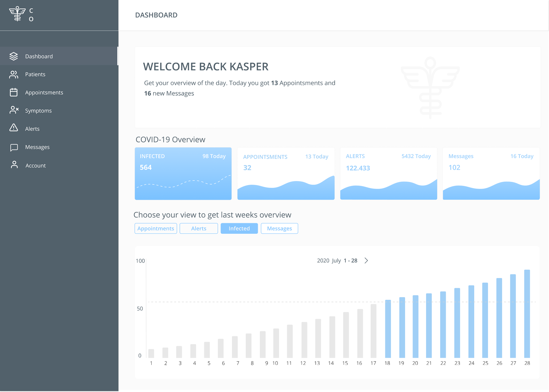
Task: Click the Messages speech bubble icon
Action: point(14,147)
